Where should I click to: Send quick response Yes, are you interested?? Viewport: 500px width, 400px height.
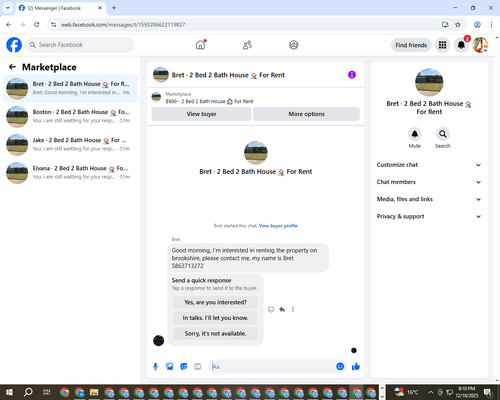[x=215, y=302]
